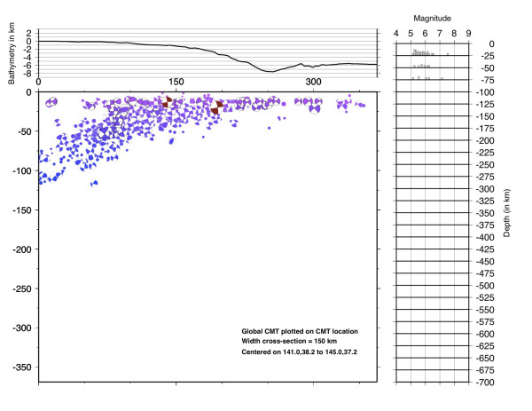Pick the isolated blue event near -120 km depth
The width and height of the screenshot is (532, 411).
94,184
